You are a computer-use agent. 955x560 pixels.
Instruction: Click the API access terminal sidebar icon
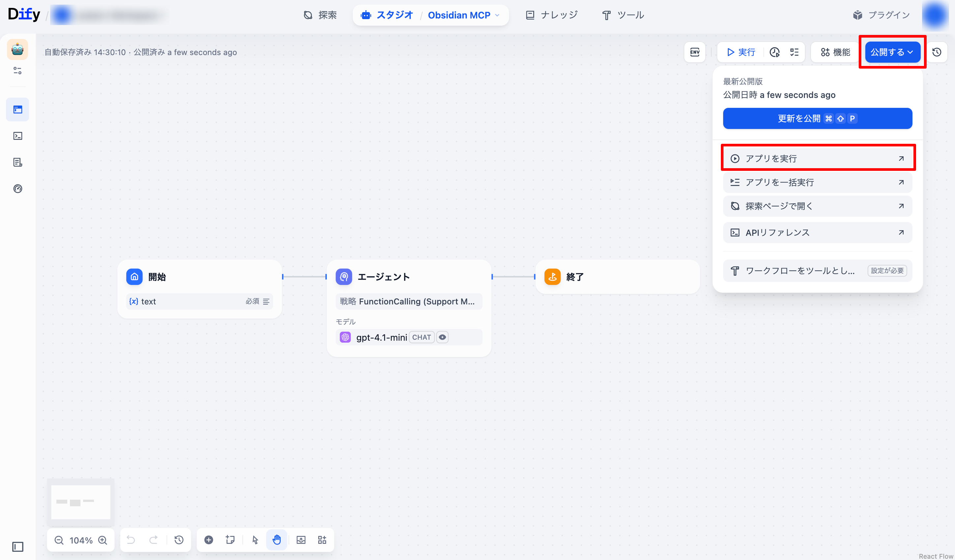(x=17, y=136)
